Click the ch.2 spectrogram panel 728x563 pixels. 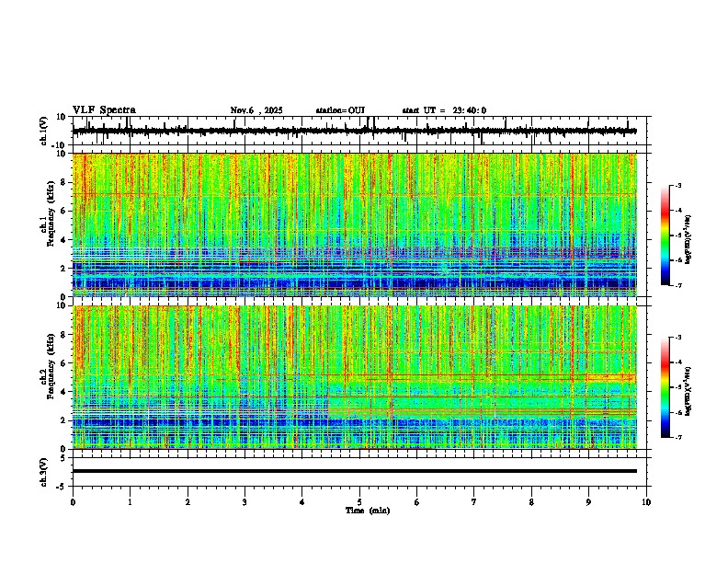click(x=354, y=377)
